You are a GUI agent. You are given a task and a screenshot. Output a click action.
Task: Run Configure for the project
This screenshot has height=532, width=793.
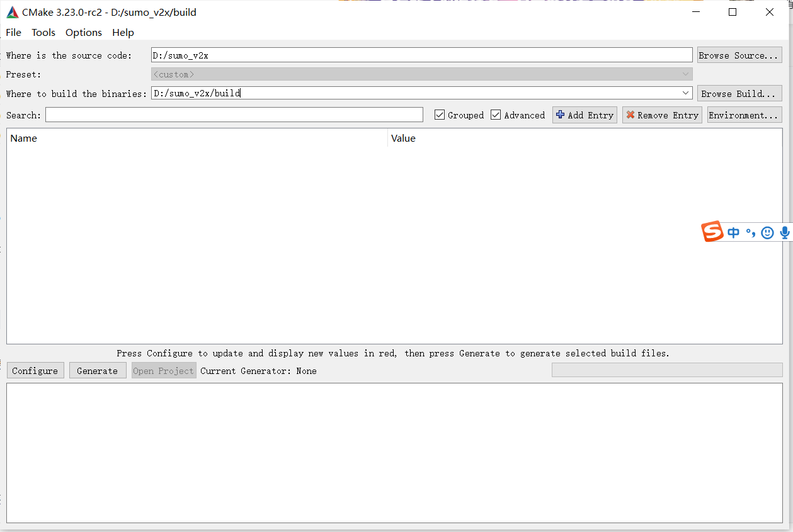(35, 371)
